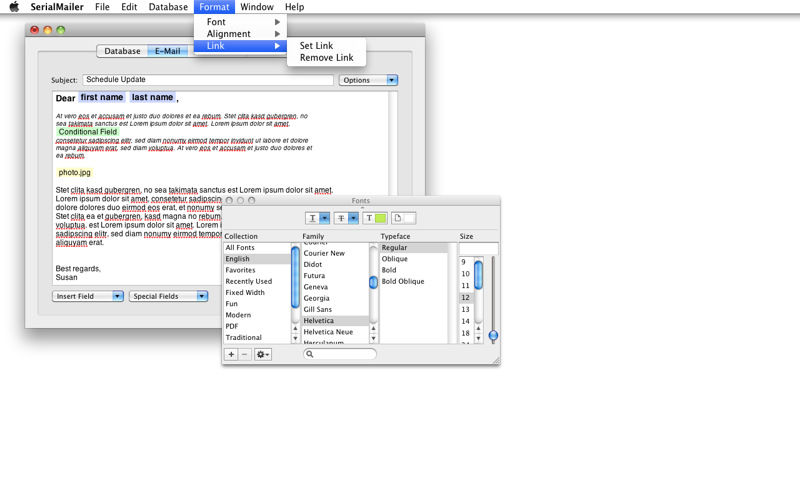This screenshot has width=800, height=500.
Task: Click the font search field
Action: tap(340, 354)
